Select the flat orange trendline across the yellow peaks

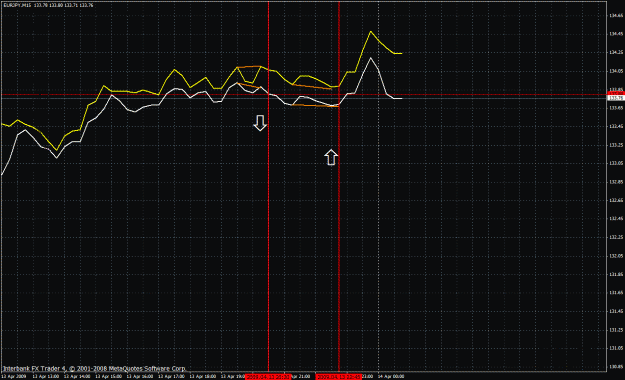[x=249, y=67]
